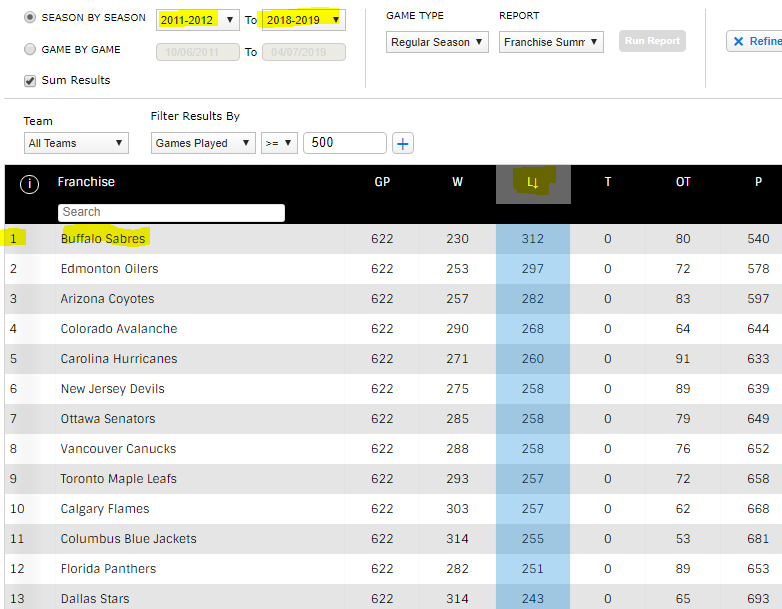
Task: Open the Franchise Summary report dropdown
Action: 551,42
